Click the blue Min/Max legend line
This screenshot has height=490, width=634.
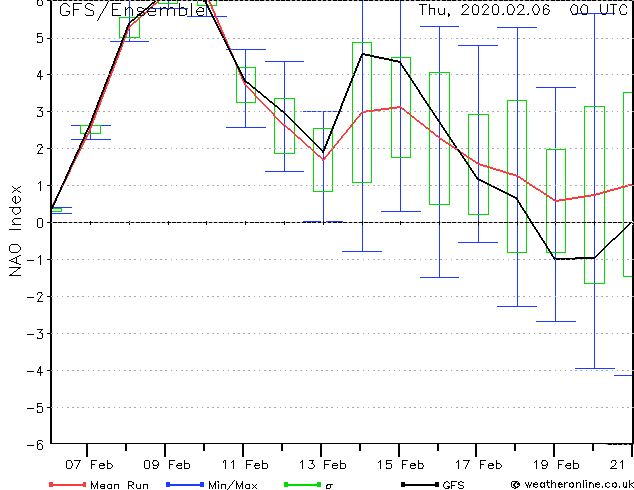185,484
